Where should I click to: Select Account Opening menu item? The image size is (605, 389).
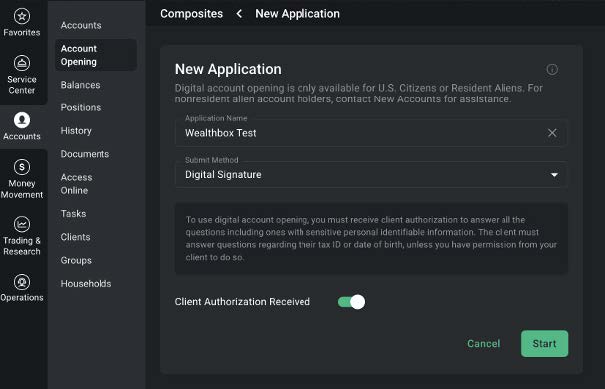[96, 55]
